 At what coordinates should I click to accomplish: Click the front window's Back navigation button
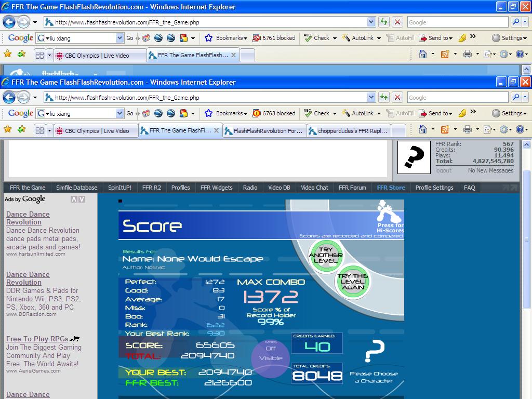(x=9, y=98)
